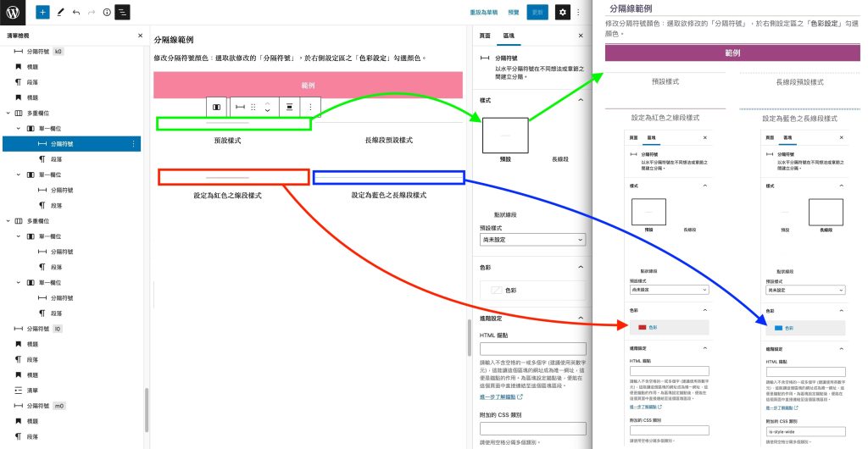Move the block down with arrow
The width and height of the screenshot is (868, 449).
(x=267, y=111)
